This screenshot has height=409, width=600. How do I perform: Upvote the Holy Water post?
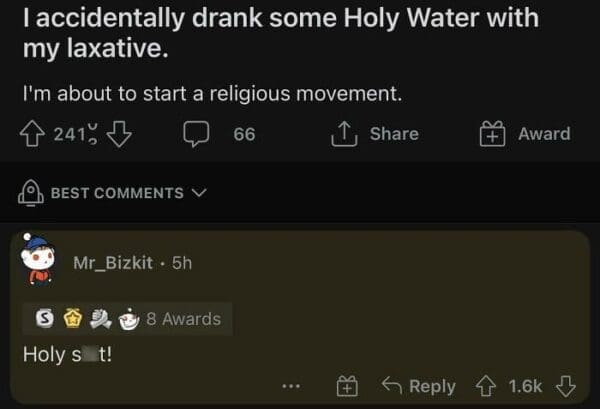[33, 134]
